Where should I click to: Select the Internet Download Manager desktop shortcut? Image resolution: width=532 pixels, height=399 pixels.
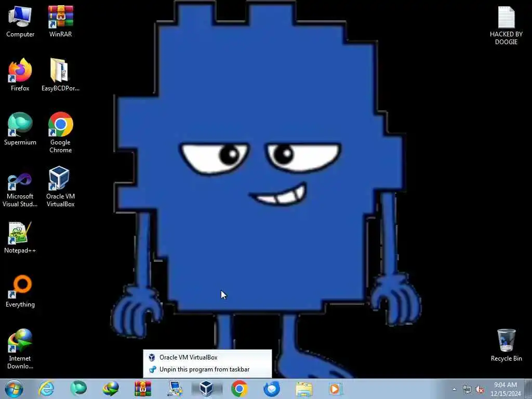point(20,349)
